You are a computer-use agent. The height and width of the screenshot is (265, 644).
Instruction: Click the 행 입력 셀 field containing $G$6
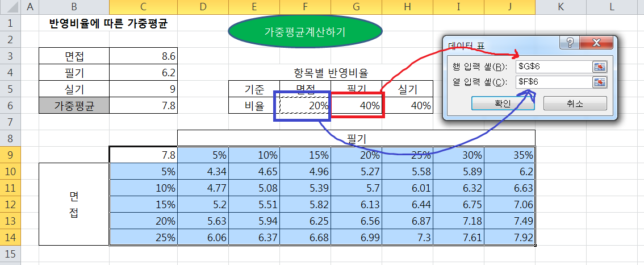(552, 67)
